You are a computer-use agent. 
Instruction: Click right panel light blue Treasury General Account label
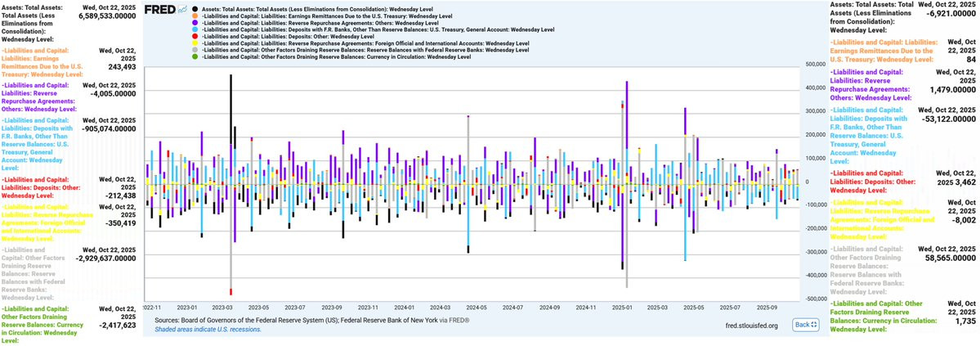[x=870, y=136]
